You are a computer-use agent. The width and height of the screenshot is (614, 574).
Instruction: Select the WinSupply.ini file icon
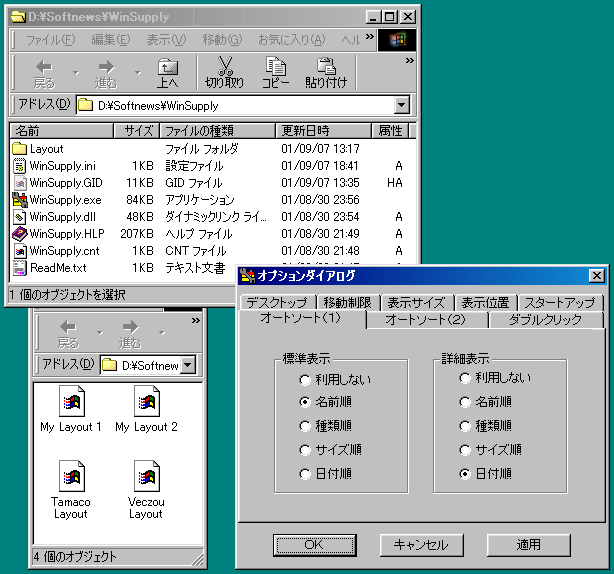19,166
